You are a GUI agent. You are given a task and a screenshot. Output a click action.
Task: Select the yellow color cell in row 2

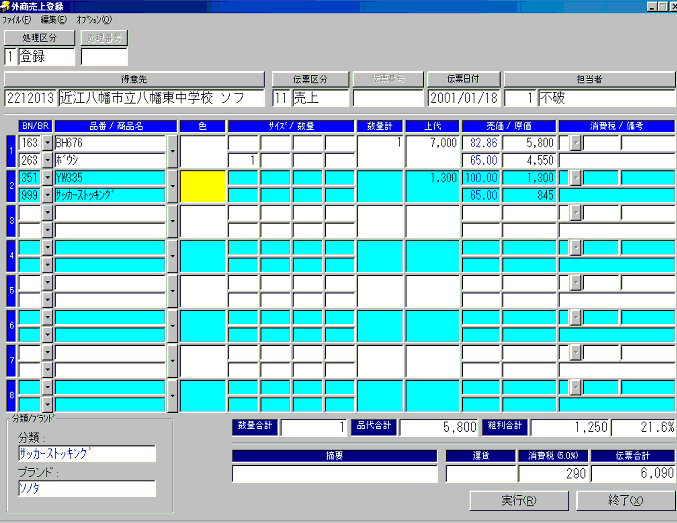click(x=203, y=186)
